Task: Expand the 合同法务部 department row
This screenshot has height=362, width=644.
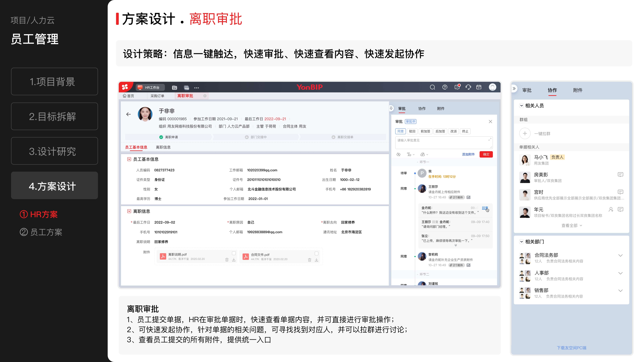Action: coord(620,255)
